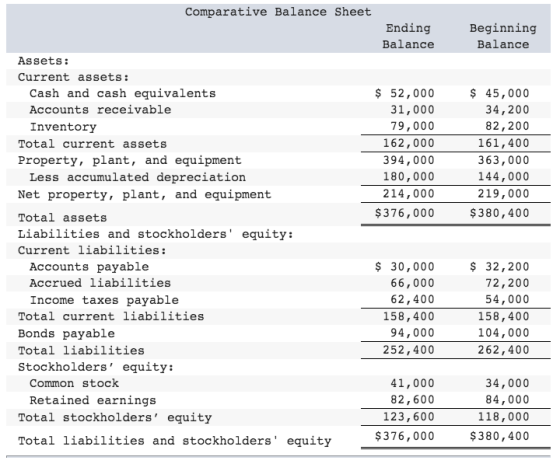560x464 pixels.
Task: Click accrued liabilities ending value 66,000
Action: pyautogui.click(x=412, y=283)
